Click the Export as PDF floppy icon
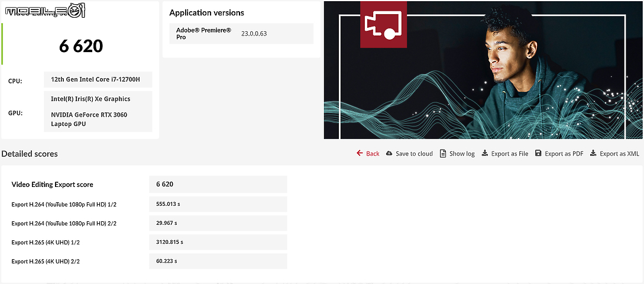The image size is (644, 284). pos(538,153)
